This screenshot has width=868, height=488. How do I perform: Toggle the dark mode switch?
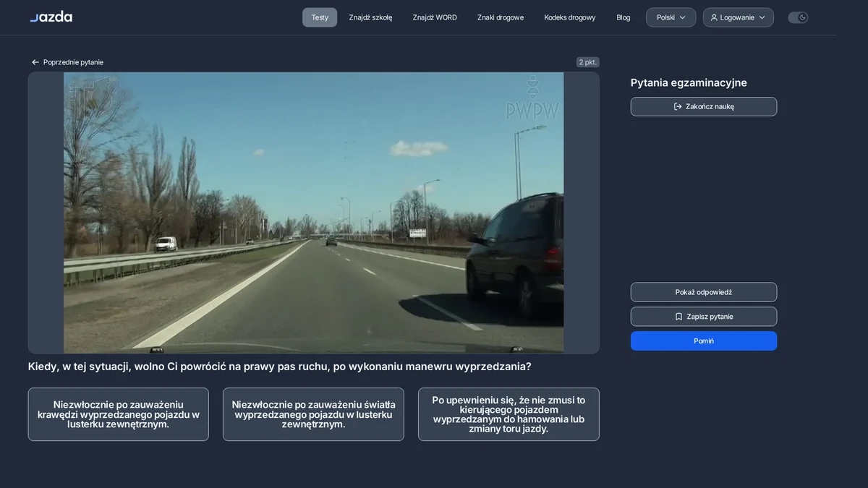click(798, 17)
